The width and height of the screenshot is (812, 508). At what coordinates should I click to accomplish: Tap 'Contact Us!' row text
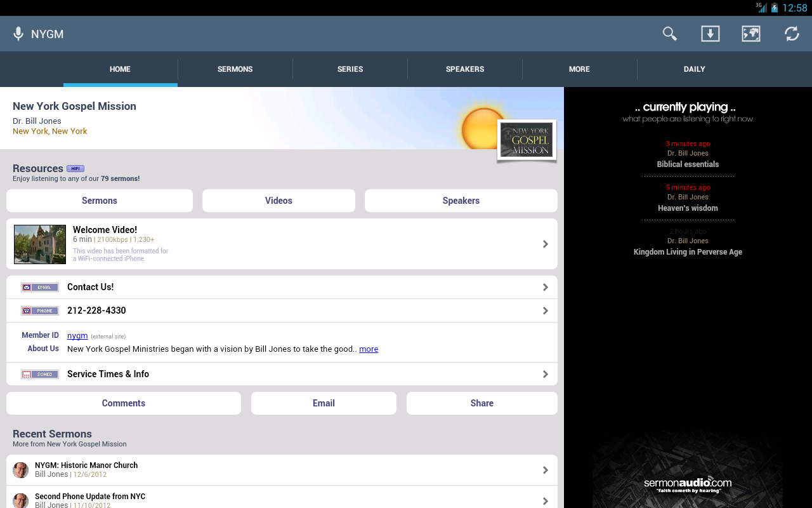tap(91, 287)
